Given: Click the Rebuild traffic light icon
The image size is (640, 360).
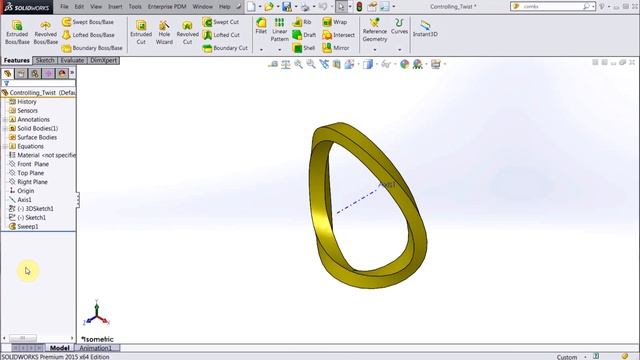Looking at the screenshot, I should (359, 7).
